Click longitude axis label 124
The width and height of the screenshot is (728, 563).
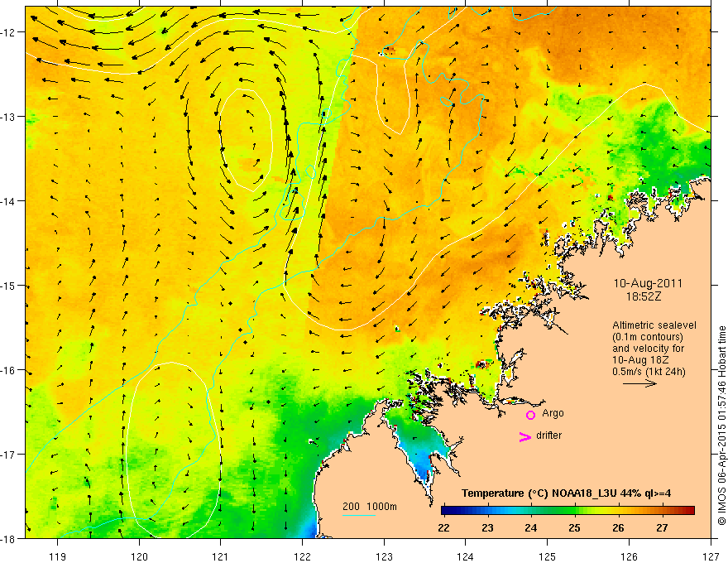[x=466, y=556]
